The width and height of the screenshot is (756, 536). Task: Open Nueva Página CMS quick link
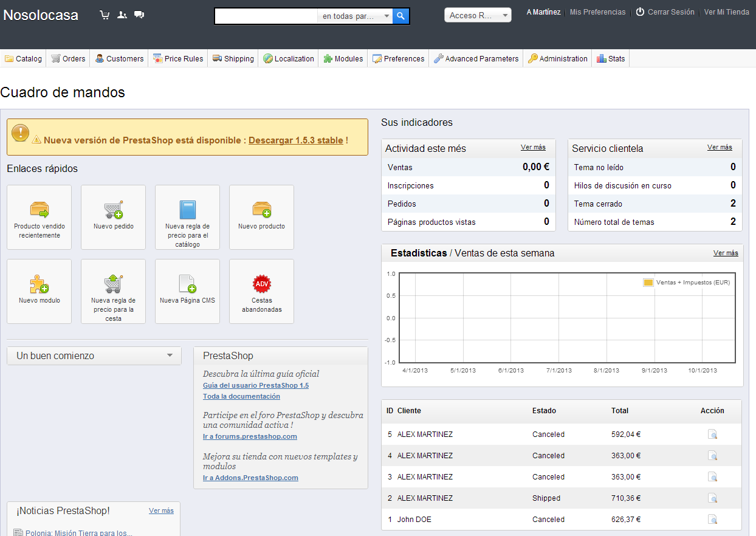point(187,291)
